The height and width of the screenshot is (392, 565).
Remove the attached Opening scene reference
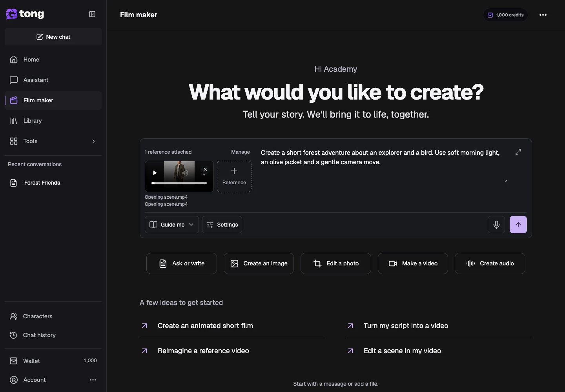coord(205,169)
